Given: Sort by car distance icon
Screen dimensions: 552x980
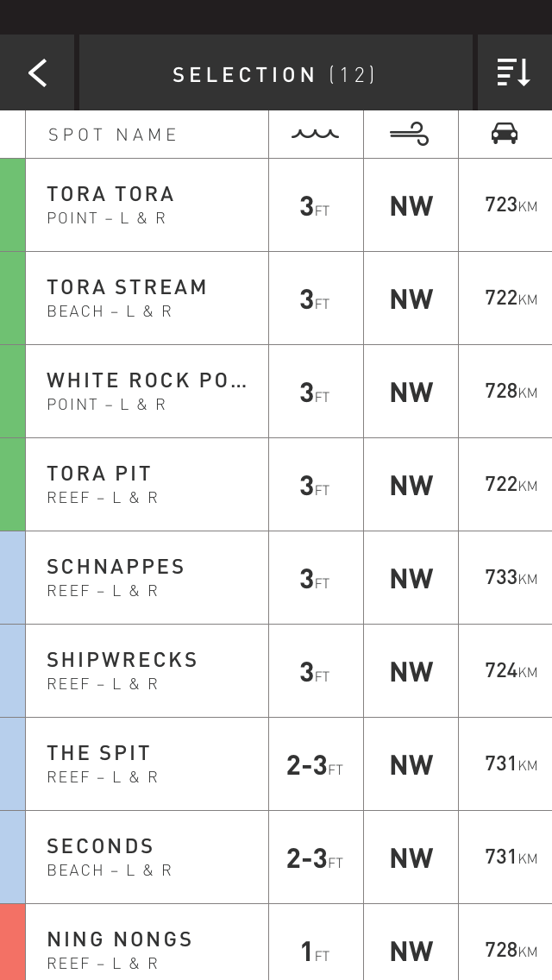Looking at the screenshot, I should coord(505,134).
